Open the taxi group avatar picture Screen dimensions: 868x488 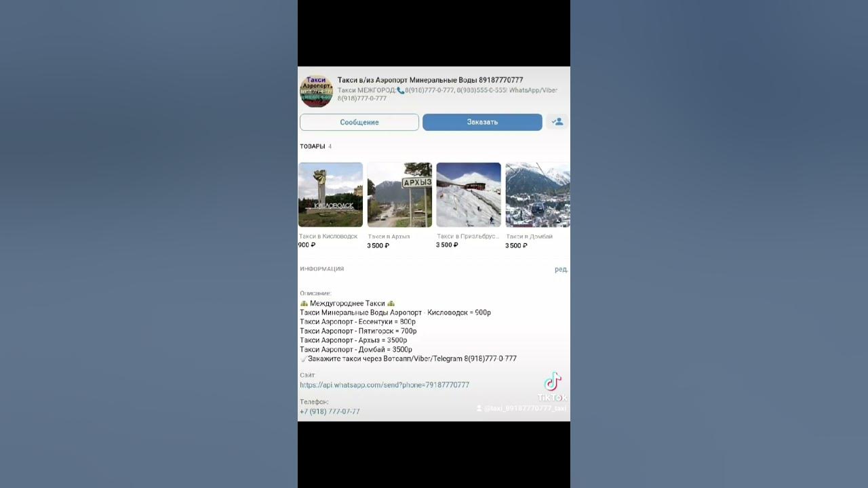[x=316, y=91]
